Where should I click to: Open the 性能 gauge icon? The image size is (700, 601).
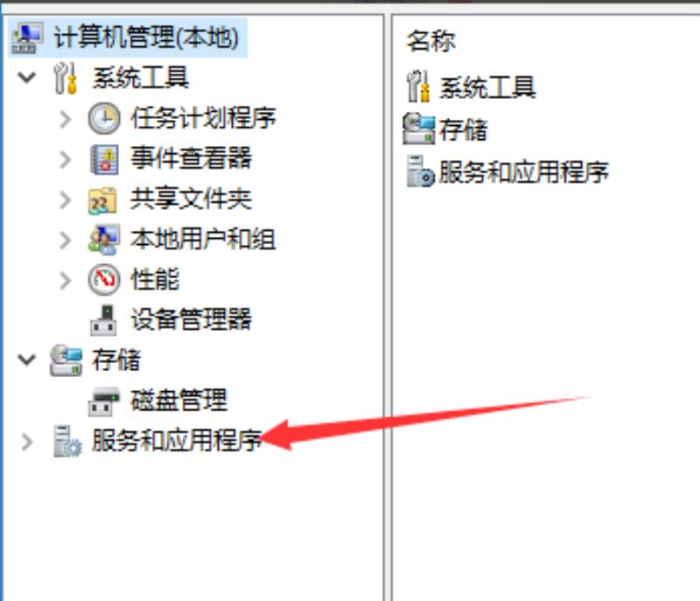[x=104, y=280]
